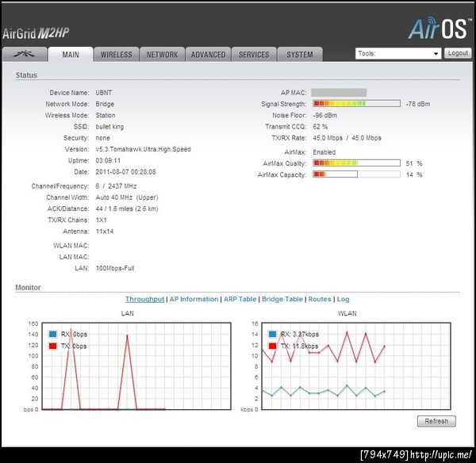The image size is (476, 463).
Task: Click the device name value UBNT
Action: point(103,93)
